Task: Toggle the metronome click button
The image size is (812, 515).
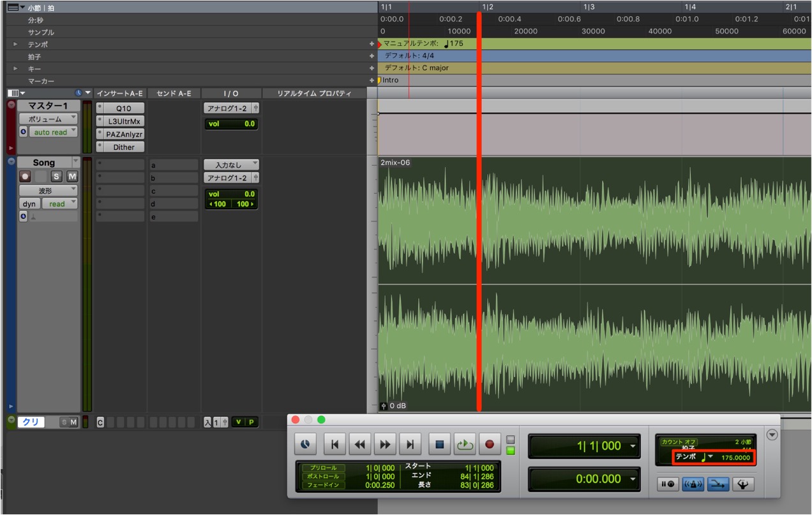Action: click(x=693, y=484)
